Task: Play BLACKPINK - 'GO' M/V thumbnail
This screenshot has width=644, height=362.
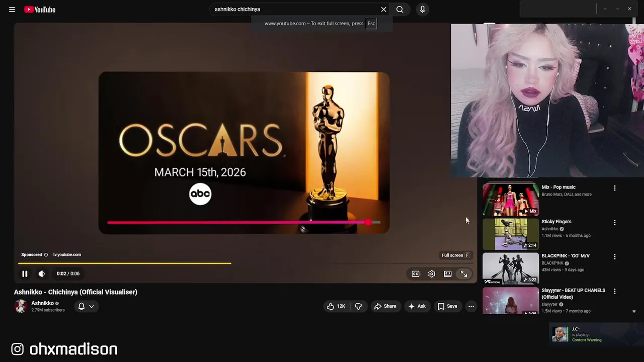Action: [511, 268]
